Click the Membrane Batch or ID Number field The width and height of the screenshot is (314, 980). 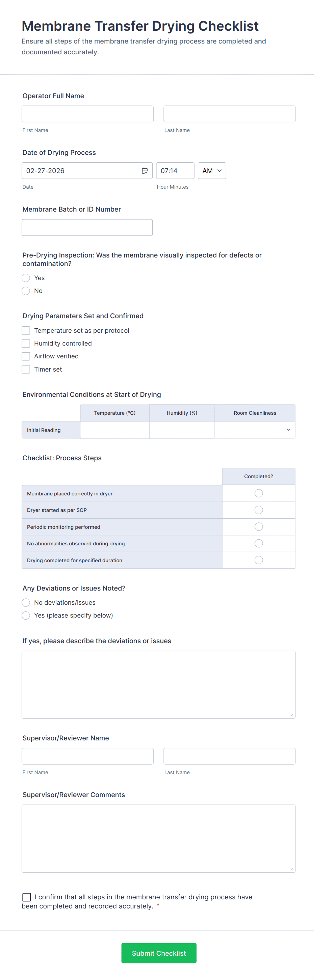pyautogui.click(x=87, y=227)
